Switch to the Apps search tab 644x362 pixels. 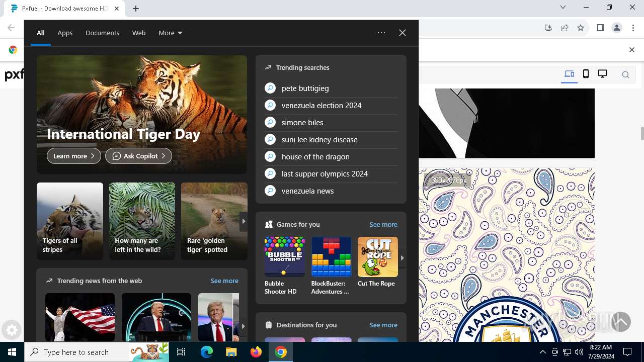[x=65, y=33]
